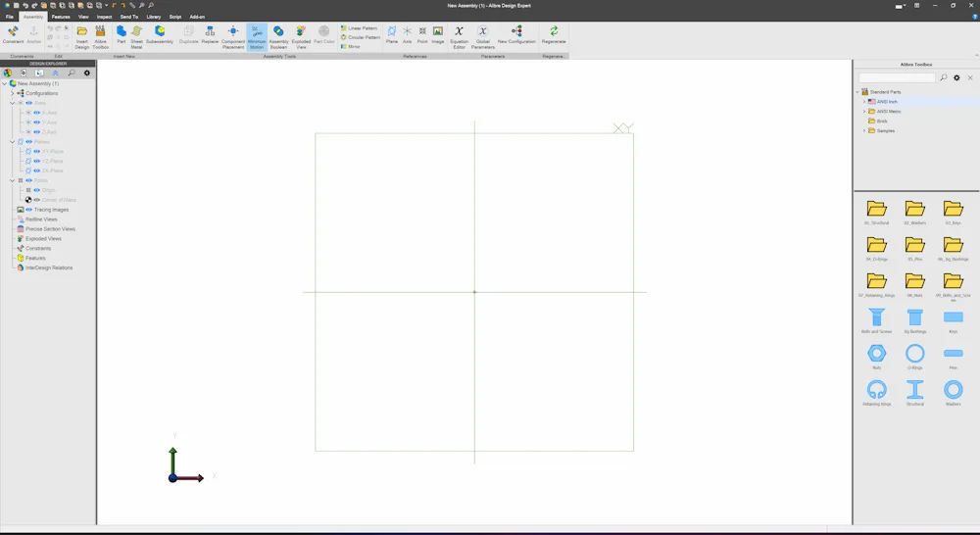Insert a new Part
The width and height of the screenshot is (980, 535).
pos(122,35)
